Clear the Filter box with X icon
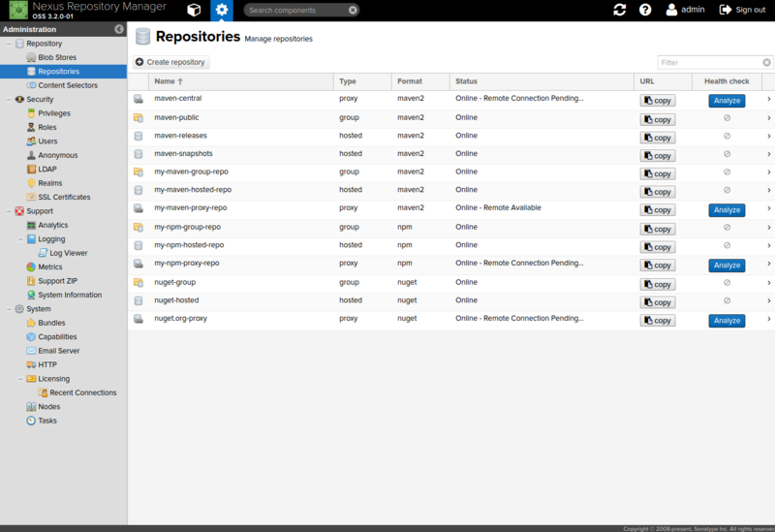 pyautogui.click(x=766, y=62)
